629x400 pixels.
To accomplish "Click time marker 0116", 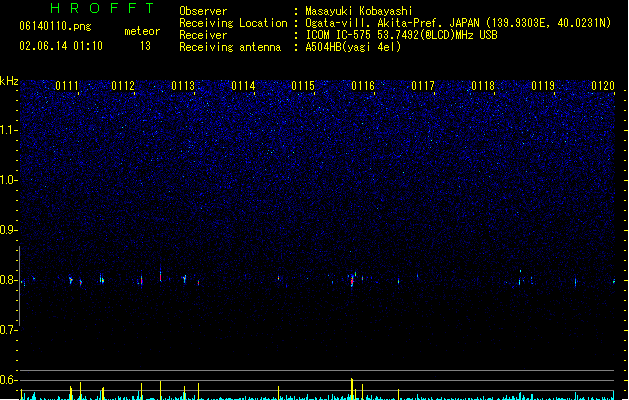I will 363,86.
